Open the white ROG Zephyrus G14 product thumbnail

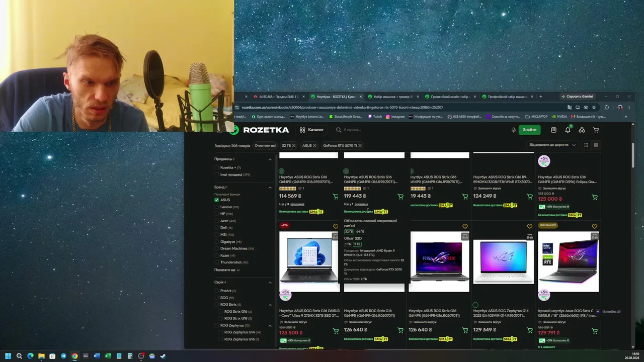(504, 261)
